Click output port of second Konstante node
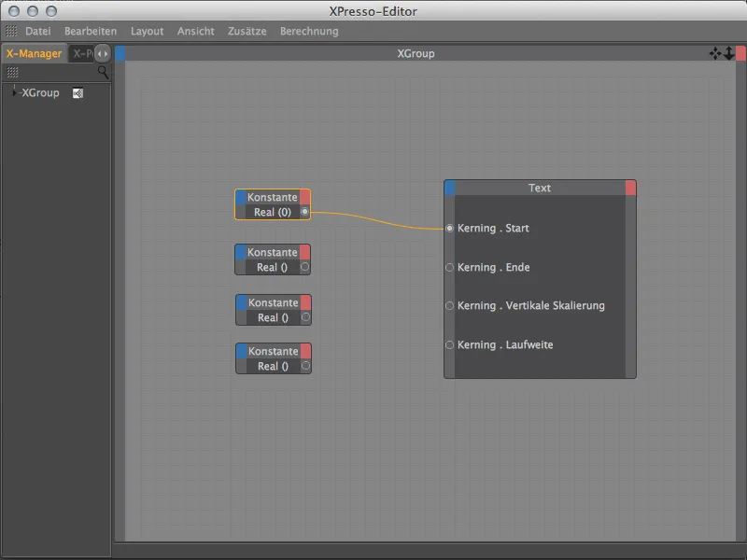The width and height of the screenshot is (747, 560). [x=305, y=267]
